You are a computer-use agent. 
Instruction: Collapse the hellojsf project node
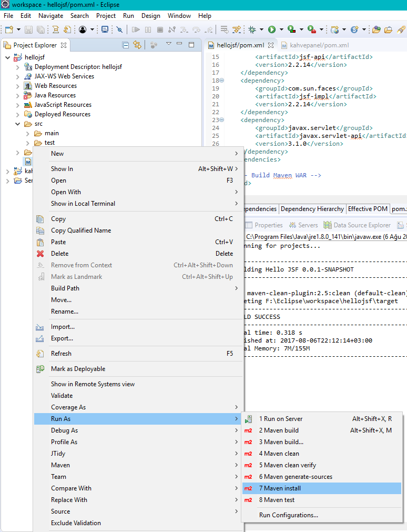point(7,57)
